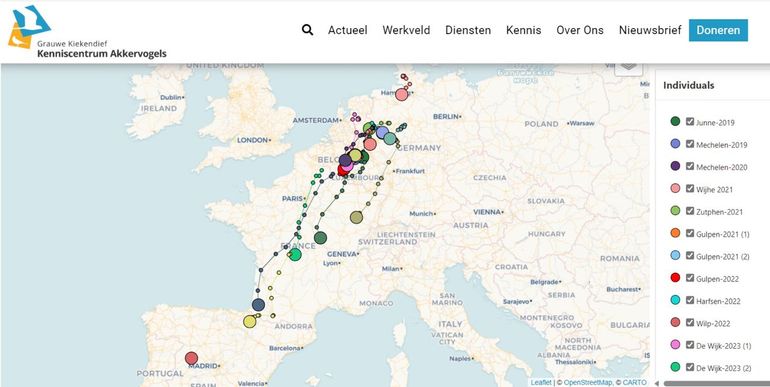Uncheck the Mechelen-2020 individual
The height and width of the screenshot is (387, 770).
point(690,166)
